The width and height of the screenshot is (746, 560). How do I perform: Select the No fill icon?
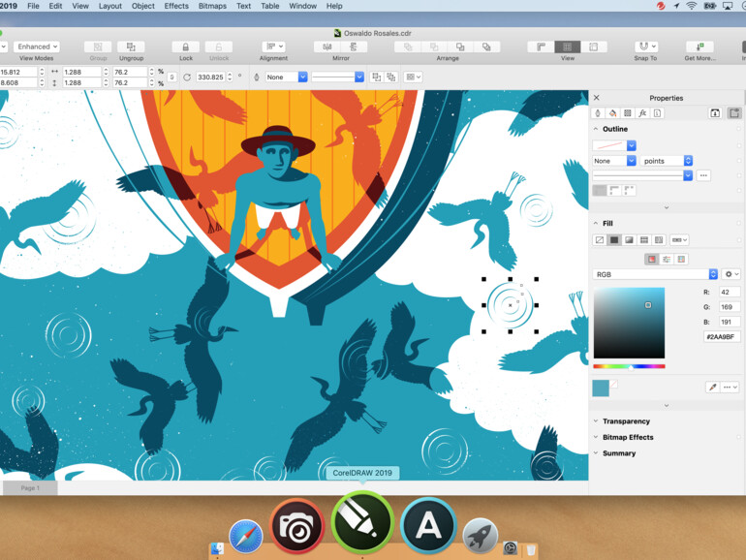(x=600, y=240)
